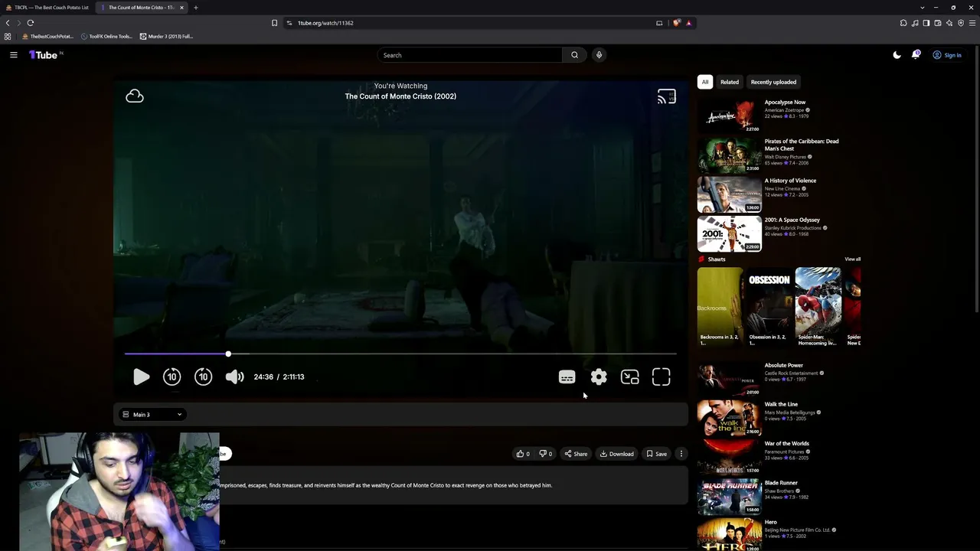Open the Main 3 server dropdown

point(152,415)
